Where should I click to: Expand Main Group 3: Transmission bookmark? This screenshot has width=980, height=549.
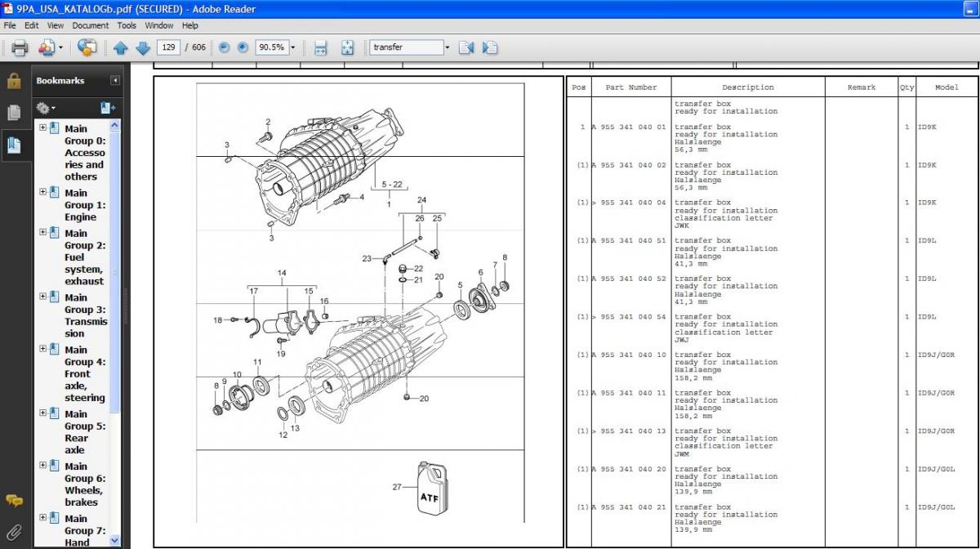click(x=42, y=297)
